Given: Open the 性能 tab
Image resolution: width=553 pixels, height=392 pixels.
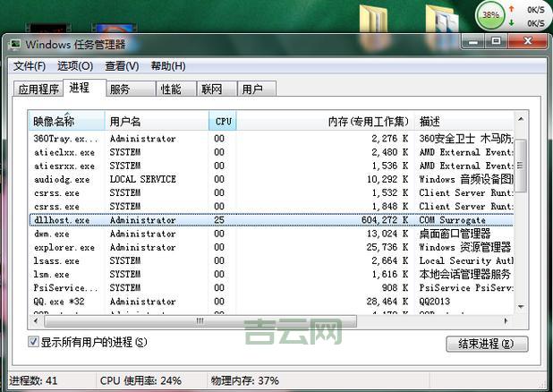Looking at the screenshot, I should [x=176, y=89].
